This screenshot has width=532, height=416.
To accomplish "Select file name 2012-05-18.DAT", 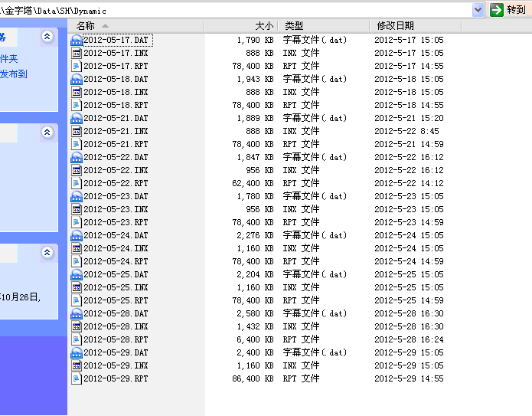I will click(x=116, y=79).
